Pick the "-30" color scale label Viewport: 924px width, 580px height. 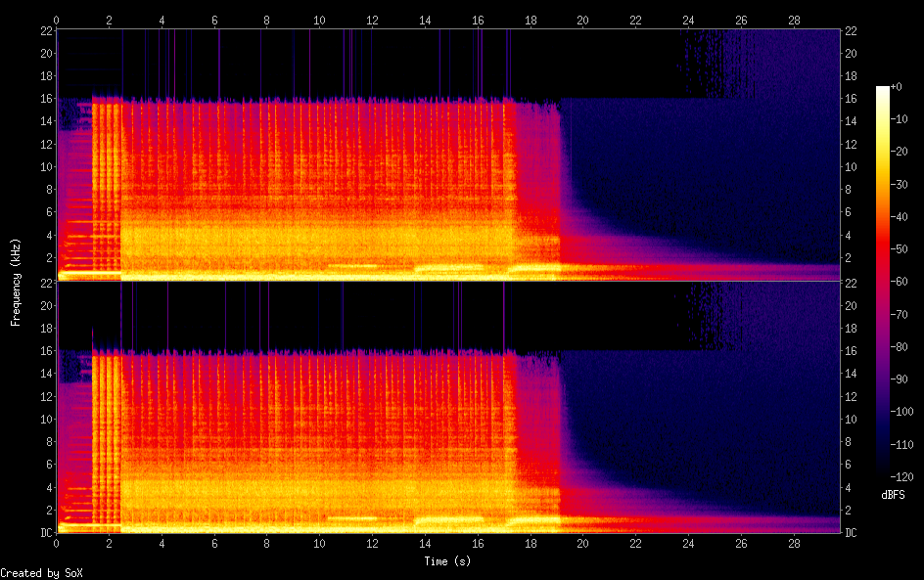[x=899, y=184]
